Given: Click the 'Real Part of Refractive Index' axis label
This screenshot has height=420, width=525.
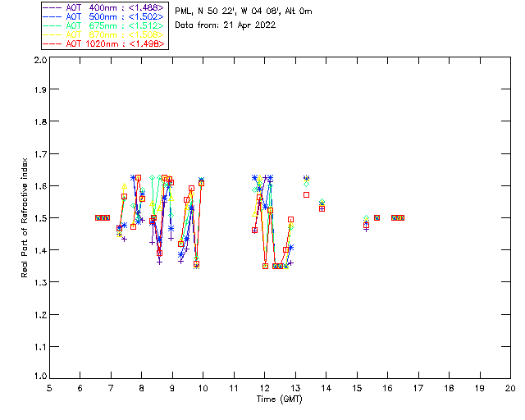Looking at the screenshot, I should pyautogui.click(x=26, y=217).
